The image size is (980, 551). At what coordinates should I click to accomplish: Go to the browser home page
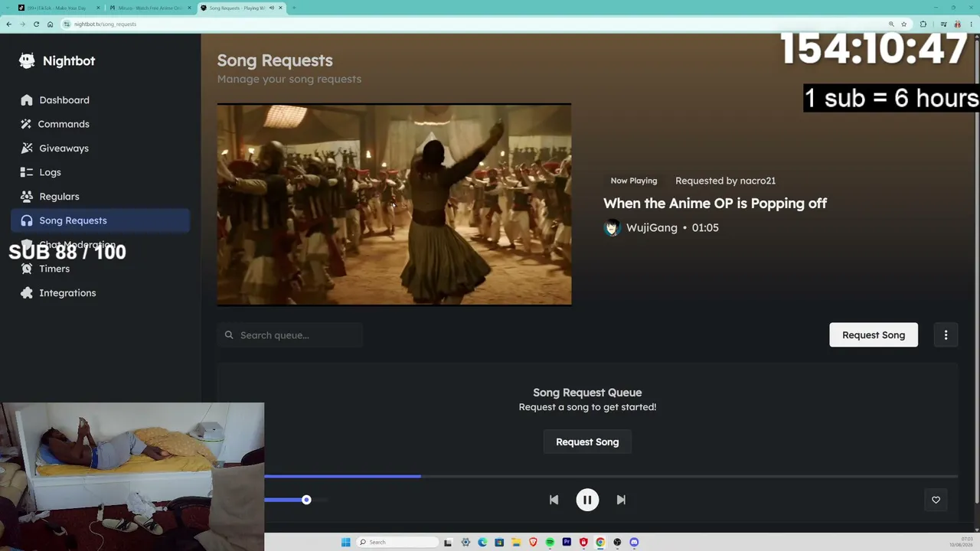tap(50, 24)
